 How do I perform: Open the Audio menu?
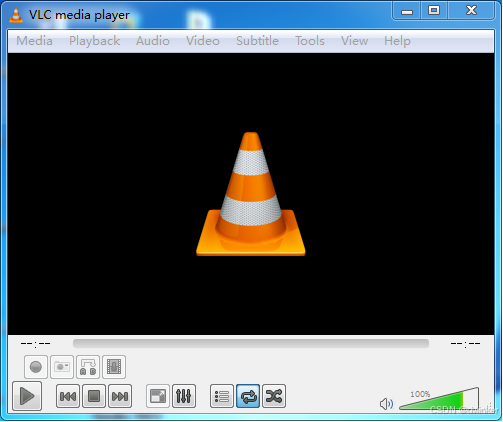click(153, 41)
